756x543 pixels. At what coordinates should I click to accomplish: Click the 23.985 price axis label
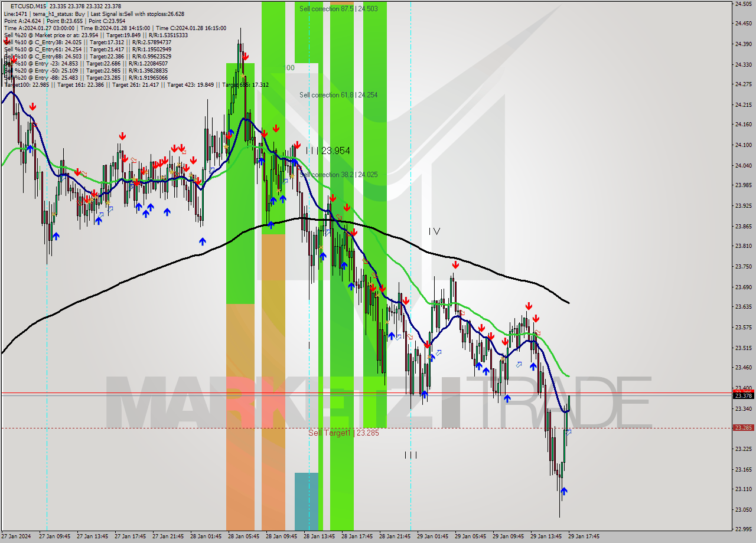(x=743, y=185)
